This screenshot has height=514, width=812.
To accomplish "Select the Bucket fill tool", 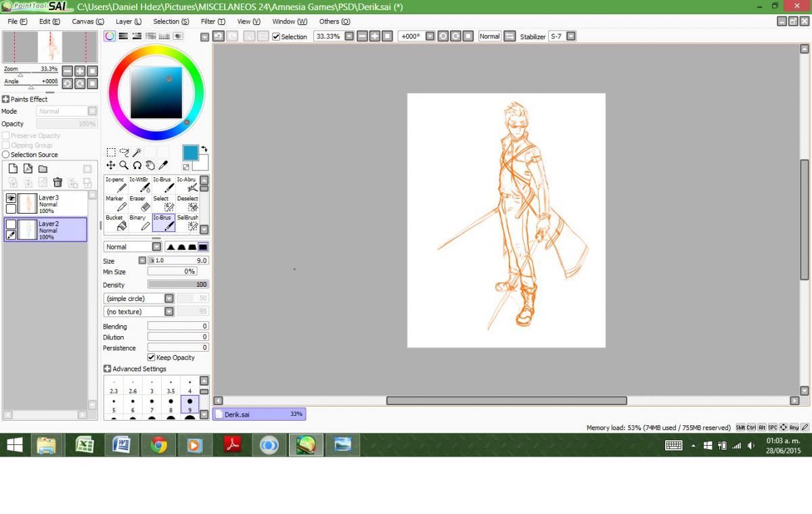I will (x=116, y=223).
